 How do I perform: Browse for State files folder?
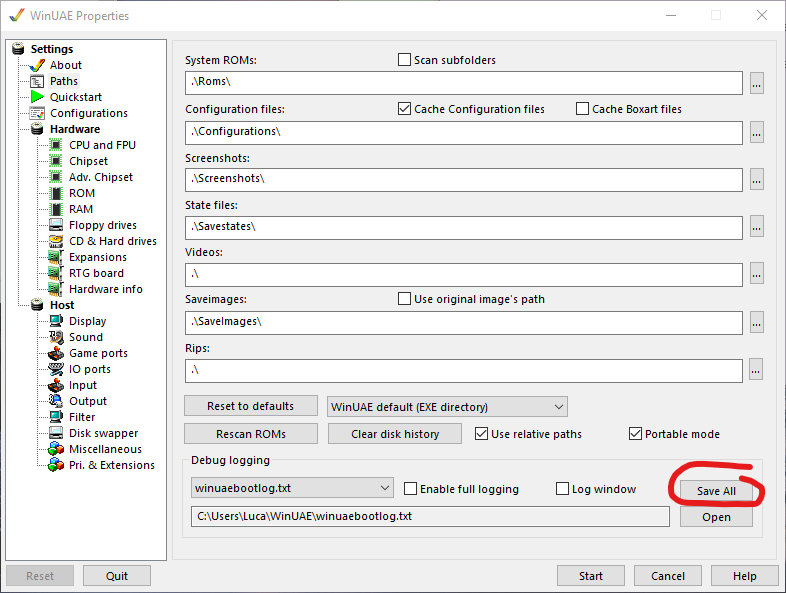756,227
